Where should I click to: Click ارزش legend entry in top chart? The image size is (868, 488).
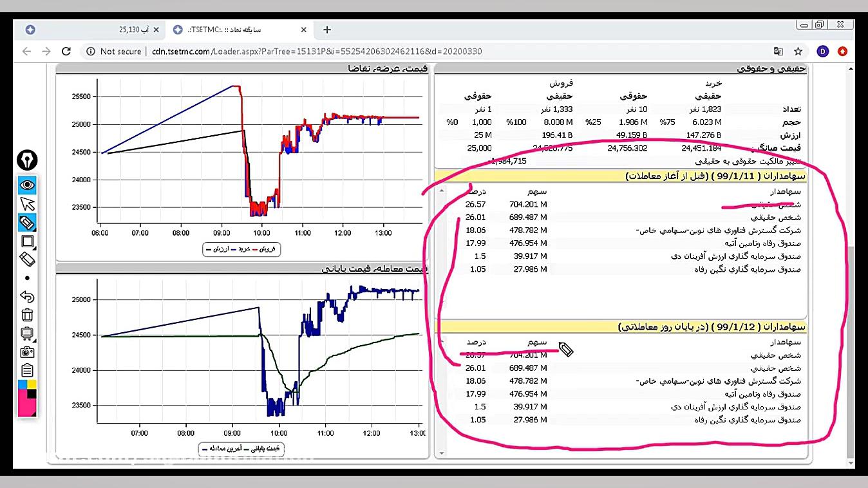(x=216, y=249)
